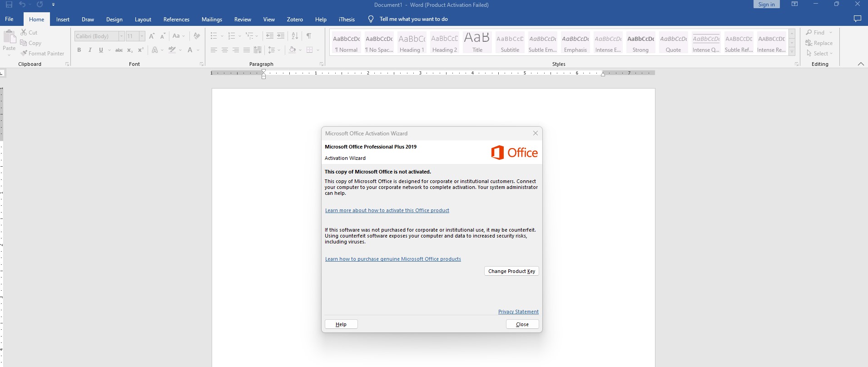Click Align Left icon
This screenshot has width=868, height=367.
click(x=213, y=50)
